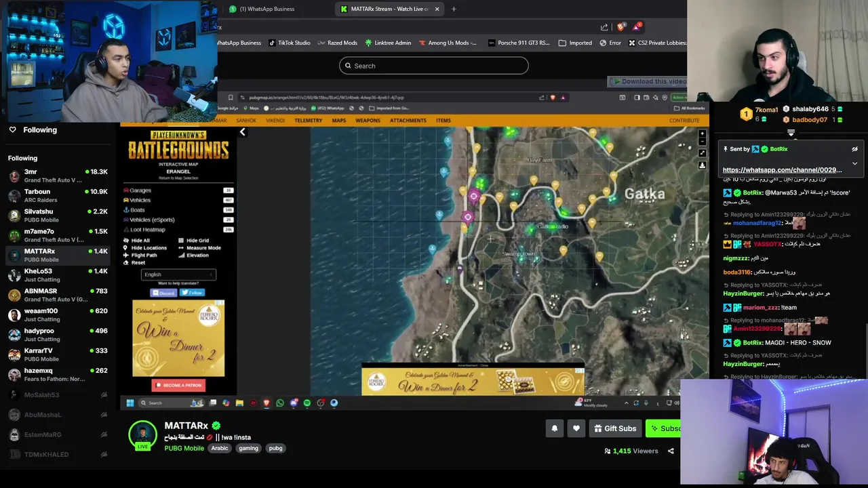Click the map fullscreen expand icon
The width and height of the screenshot is (868, 488).
702,153
